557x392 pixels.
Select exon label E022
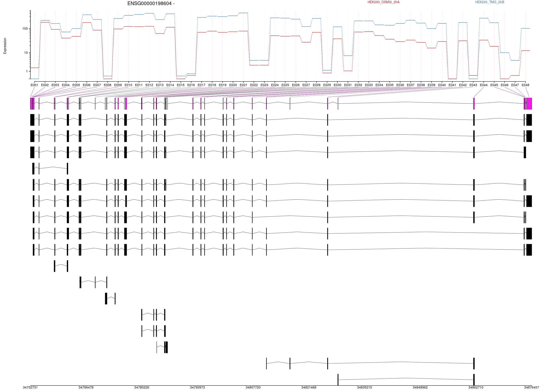tap(254, 85)
